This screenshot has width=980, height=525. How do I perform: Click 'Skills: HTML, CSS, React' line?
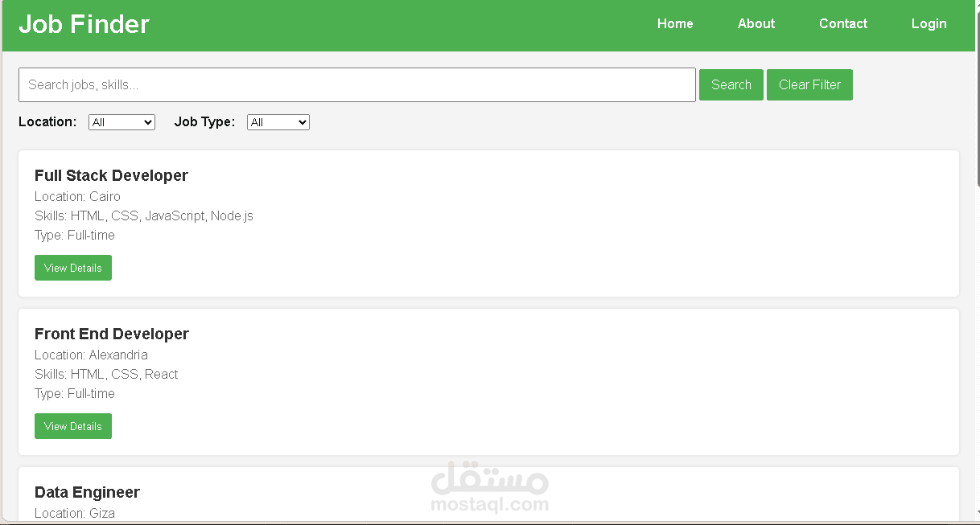[106, 374]
